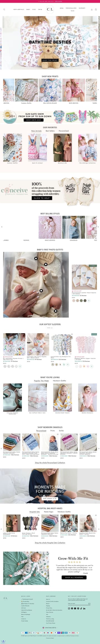This screenshot has height=644, width=100.
Task: Pick the first color swatch under beanie product
Action: [74, 300]
